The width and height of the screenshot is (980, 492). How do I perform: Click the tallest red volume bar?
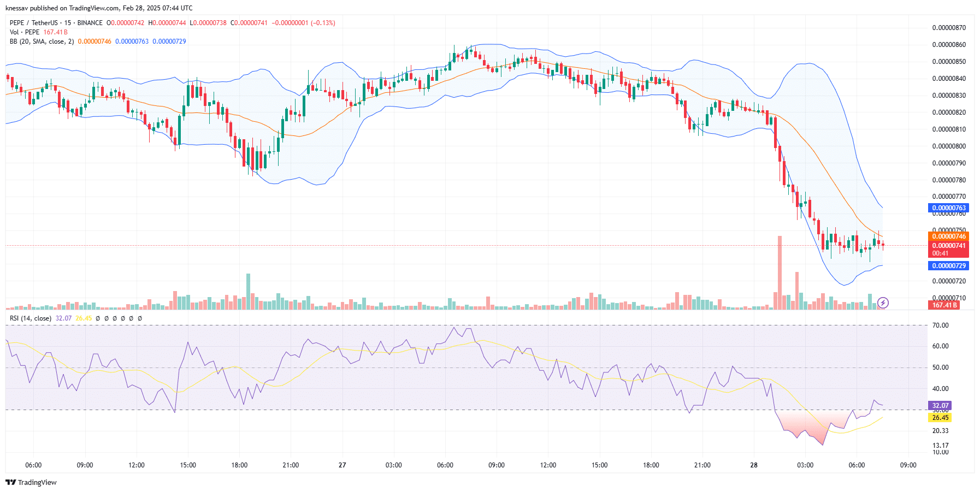click(x=780, y=272)
